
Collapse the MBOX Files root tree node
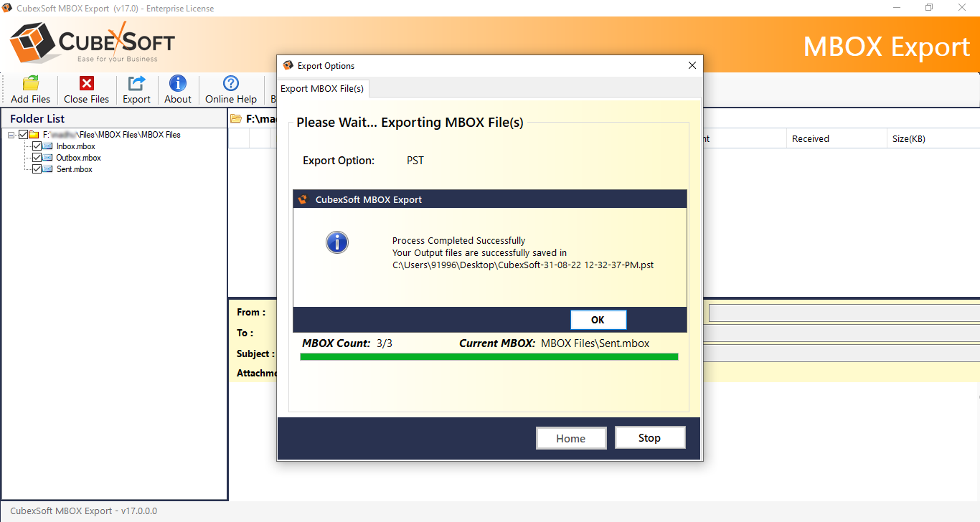click(x=11, y=134)
